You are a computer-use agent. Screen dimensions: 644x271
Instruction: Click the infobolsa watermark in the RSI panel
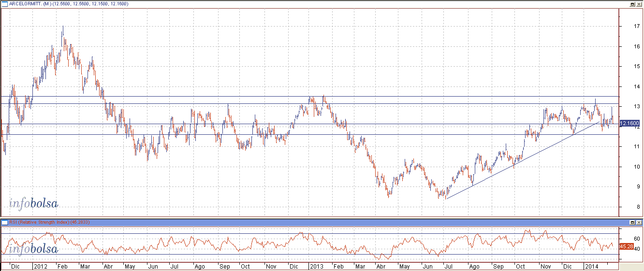pyautogui.click(x=33, y=249)
